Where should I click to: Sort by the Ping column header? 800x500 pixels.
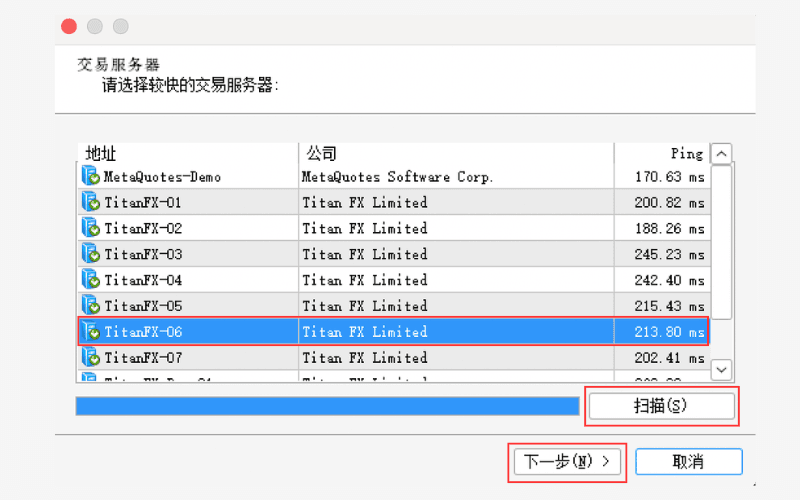click(662, 153)
